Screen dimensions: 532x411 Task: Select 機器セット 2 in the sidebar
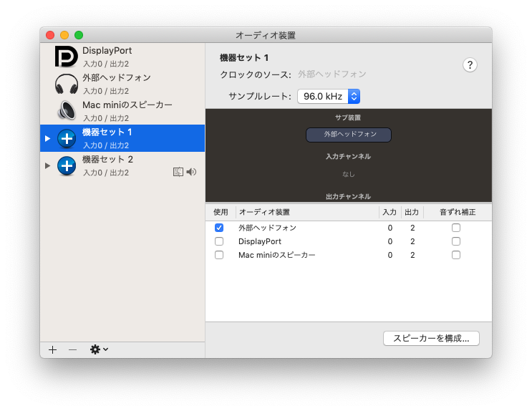coord(122,165)
